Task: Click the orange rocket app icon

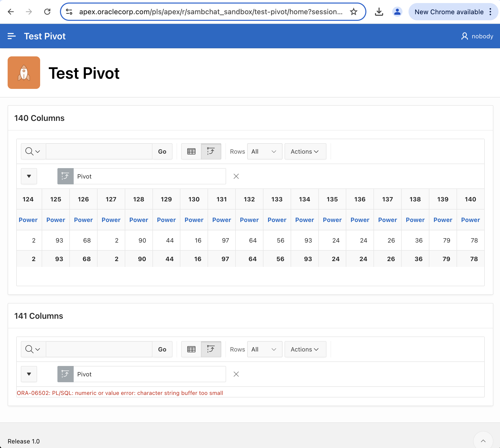Action: (24, 73)
